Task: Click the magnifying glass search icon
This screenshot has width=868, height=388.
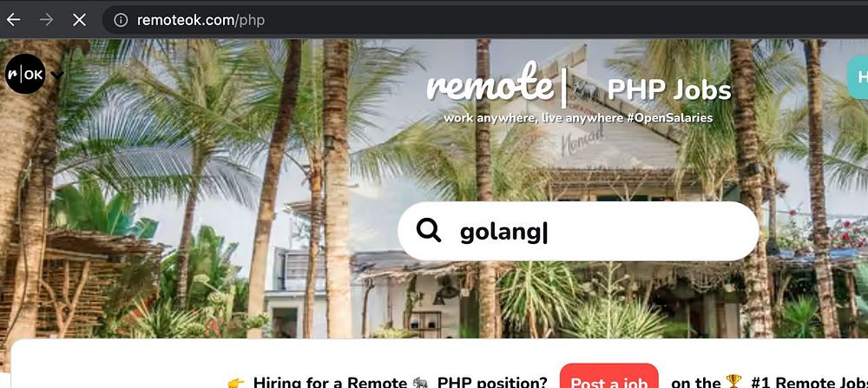Action: (x=429, y=230)
